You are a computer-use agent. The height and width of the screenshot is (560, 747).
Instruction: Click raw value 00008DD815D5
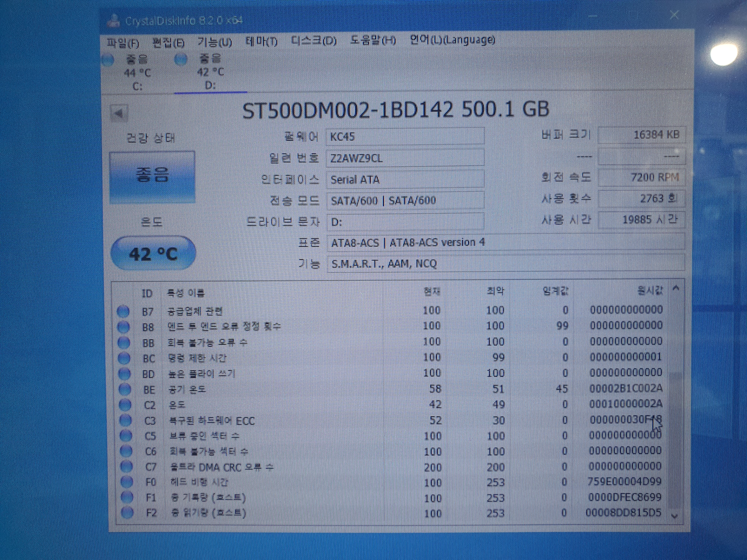click(623, 513)
